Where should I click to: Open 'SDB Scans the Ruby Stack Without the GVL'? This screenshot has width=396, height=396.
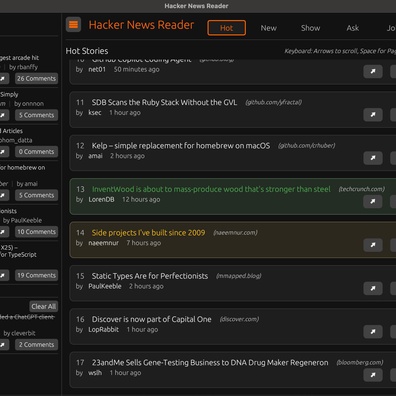164,102
